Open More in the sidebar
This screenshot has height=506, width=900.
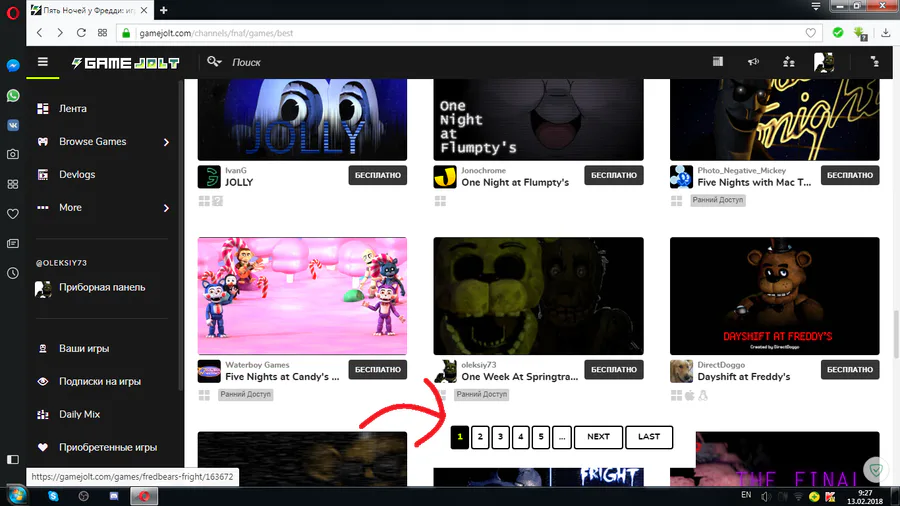pos(70,207)
